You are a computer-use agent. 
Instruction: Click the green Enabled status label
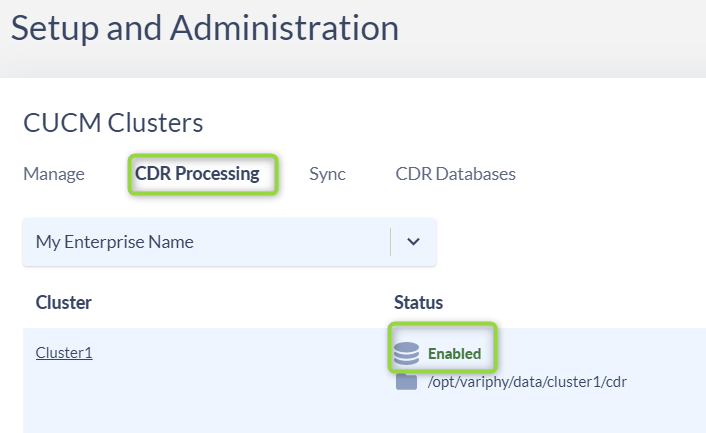coord(454,354)
